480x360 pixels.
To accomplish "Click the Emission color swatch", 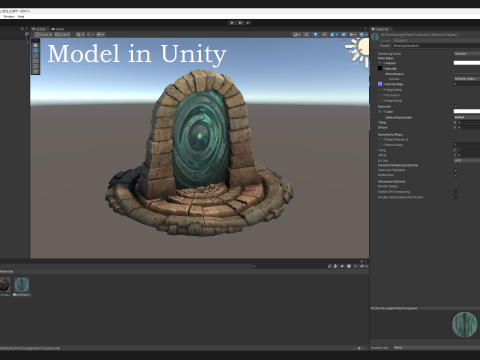I will (467, 111).
